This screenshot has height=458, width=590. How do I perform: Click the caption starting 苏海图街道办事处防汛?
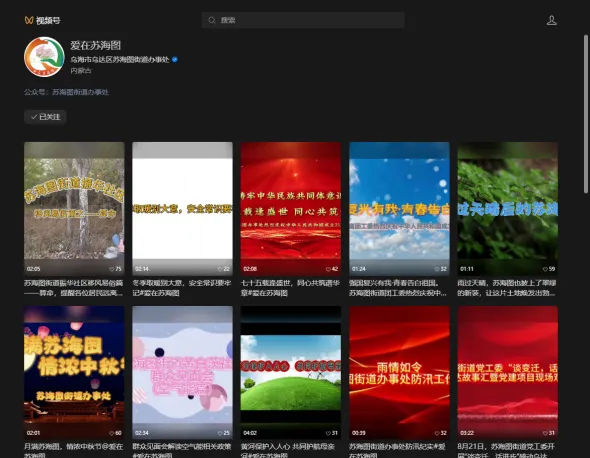[x=397, y=450]
